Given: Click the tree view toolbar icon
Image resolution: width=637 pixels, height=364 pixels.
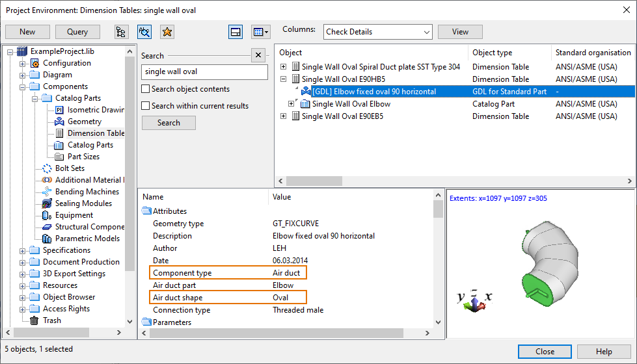Looking at the screenshot, I should pyautogui.click(x=121, y=32).
